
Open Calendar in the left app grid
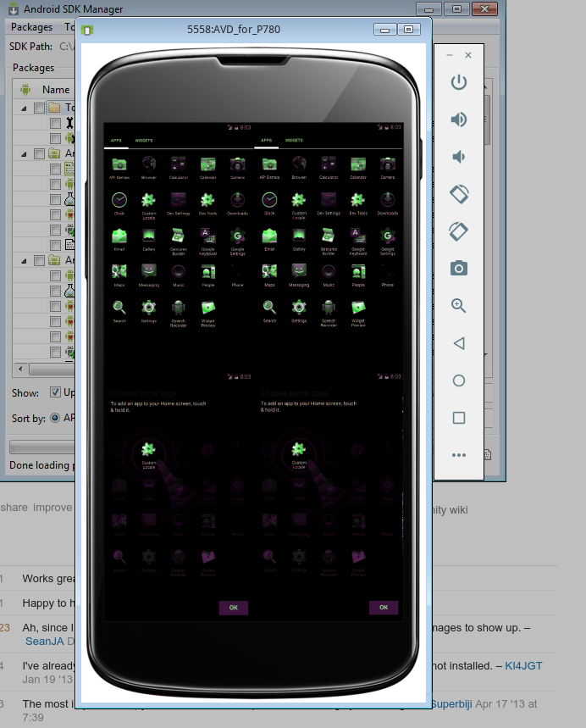click(x=207, y=168)
